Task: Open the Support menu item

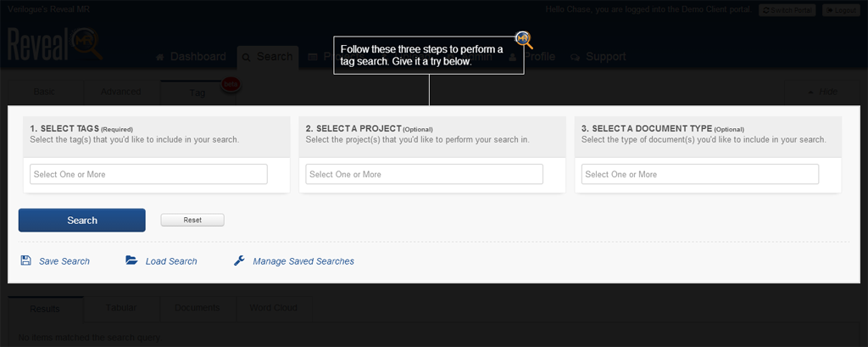Action: (x=598, y=57)
